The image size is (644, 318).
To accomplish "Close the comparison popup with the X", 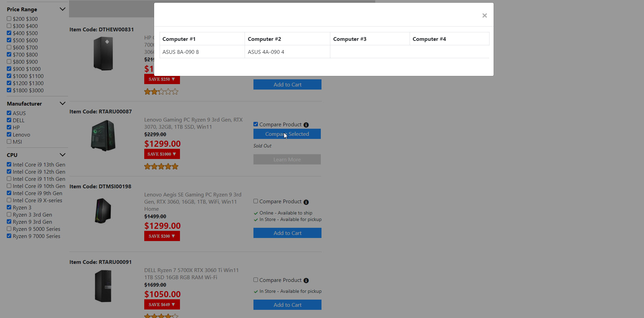I will pyautogui.click(x=484, y=16).
